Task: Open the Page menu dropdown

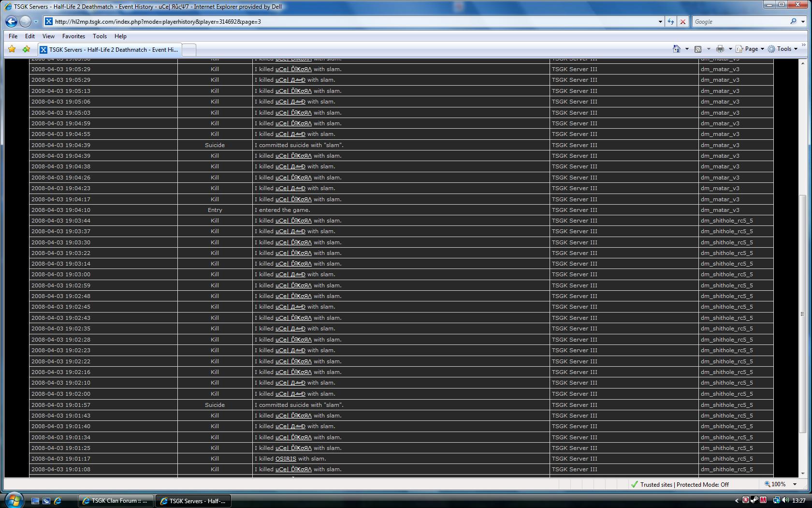Action: click(x=750, y=49)
